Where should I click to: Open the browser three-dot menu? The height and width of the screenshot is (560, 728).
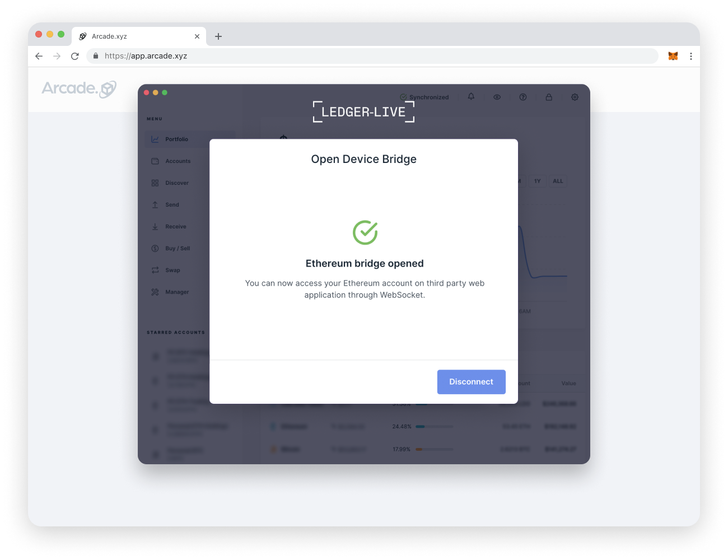691,56
